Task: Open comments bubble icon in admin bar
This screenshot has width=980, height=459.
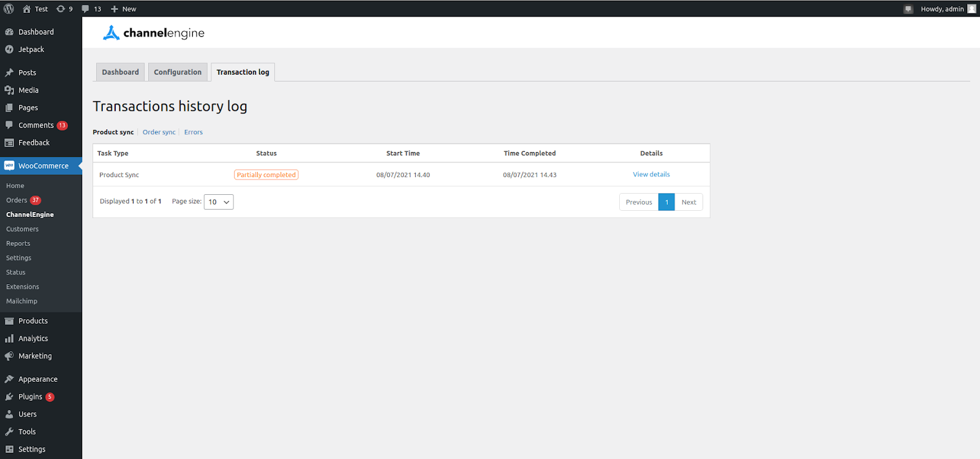Action: pos(86,9)
